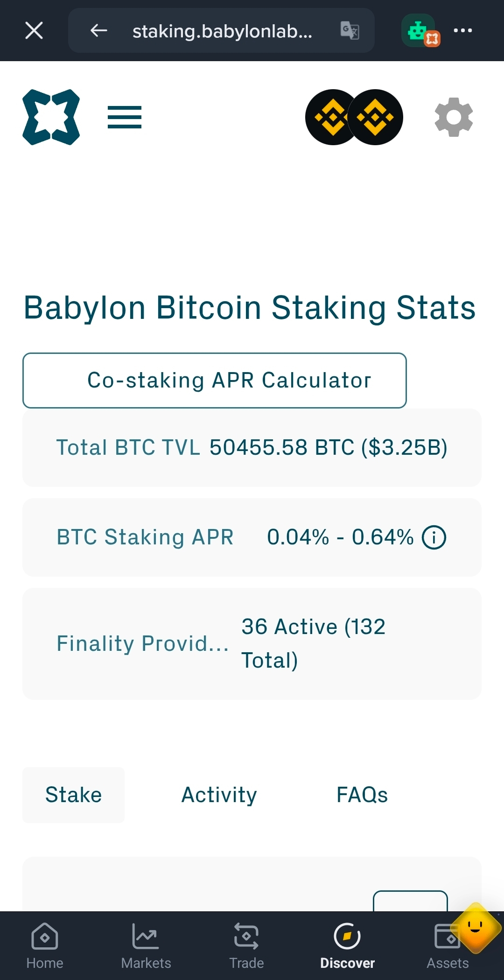
Task: Click the BTC Staking APR info icon
Action: 434,537
